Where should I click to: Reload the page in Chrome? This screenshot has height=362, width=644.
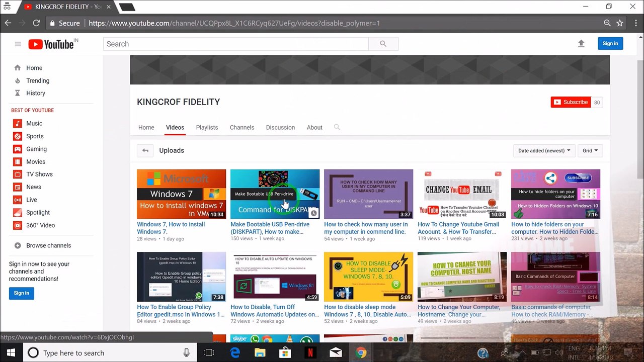pyautogui.click(x=36, y=23)
